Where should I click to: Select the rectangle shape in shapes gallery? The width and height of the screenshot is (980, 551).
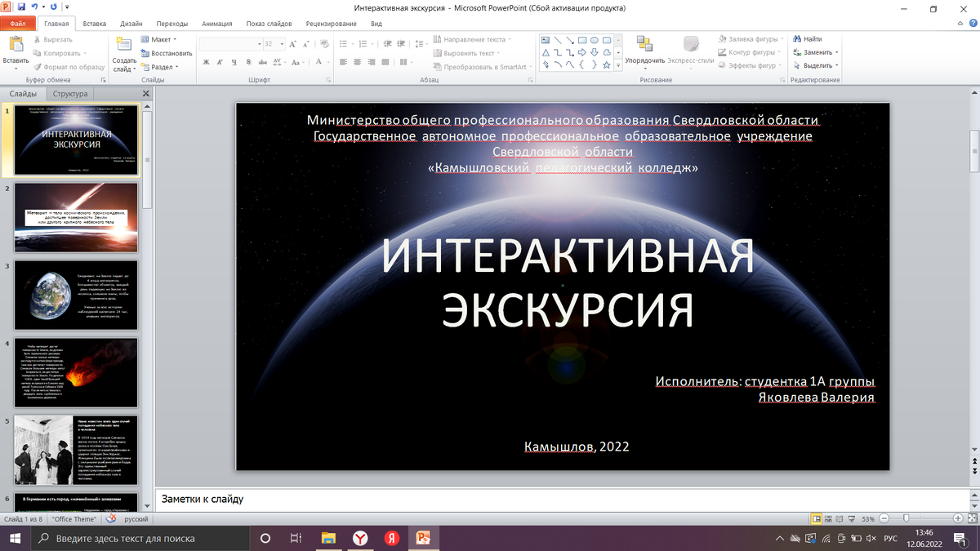click(582, 40)
